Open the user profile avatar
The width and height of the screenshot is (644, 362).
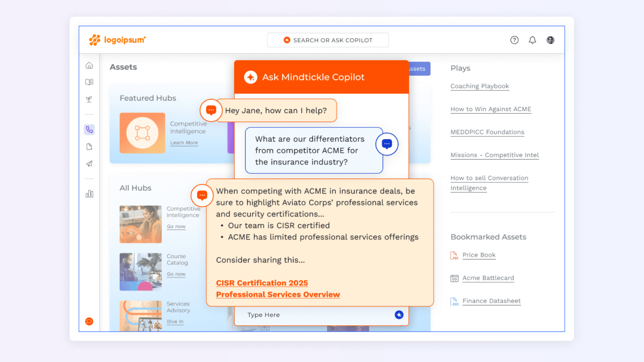(550, 40)
